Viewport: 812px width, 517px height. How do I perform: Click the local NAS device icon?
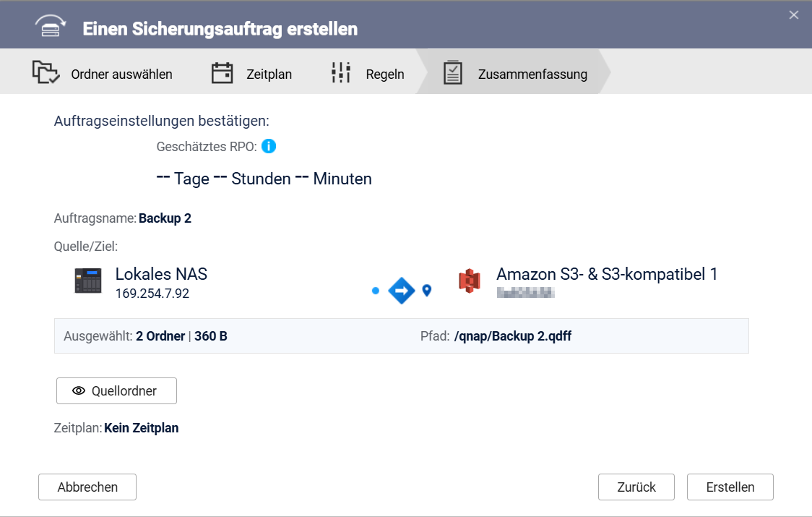click(x=88, y=281)
